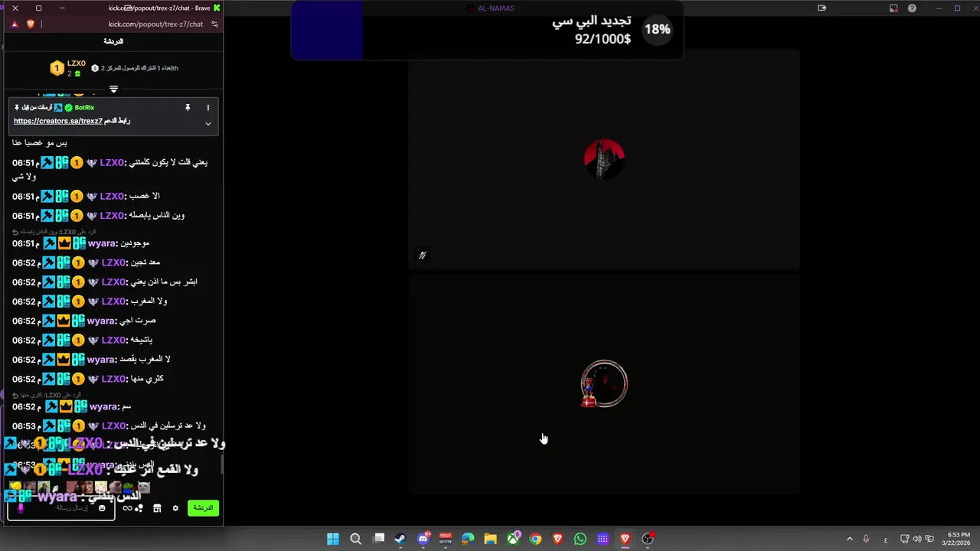
Task: Click the red-dot notification icon in AL-NAMAS title bar
Action: [x=893, y=8]
